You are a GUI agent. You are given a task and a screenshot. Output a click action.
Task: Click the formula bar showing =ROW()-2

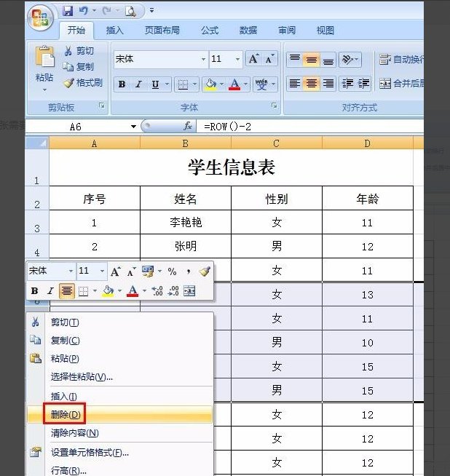click(309, 127)
